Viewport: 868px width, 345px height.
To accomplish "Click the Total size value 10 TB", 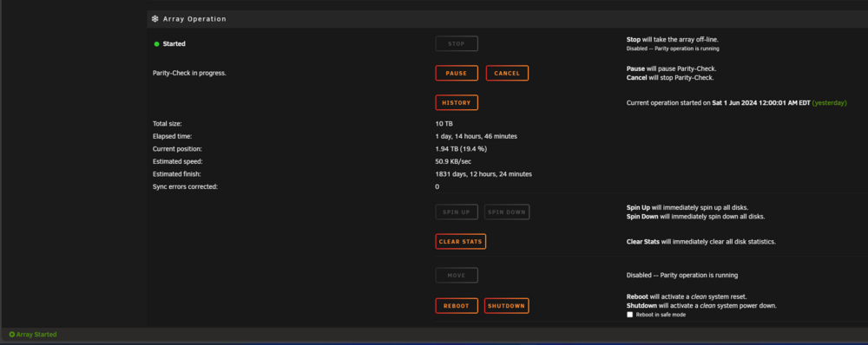I will click(x=444, y=124).
